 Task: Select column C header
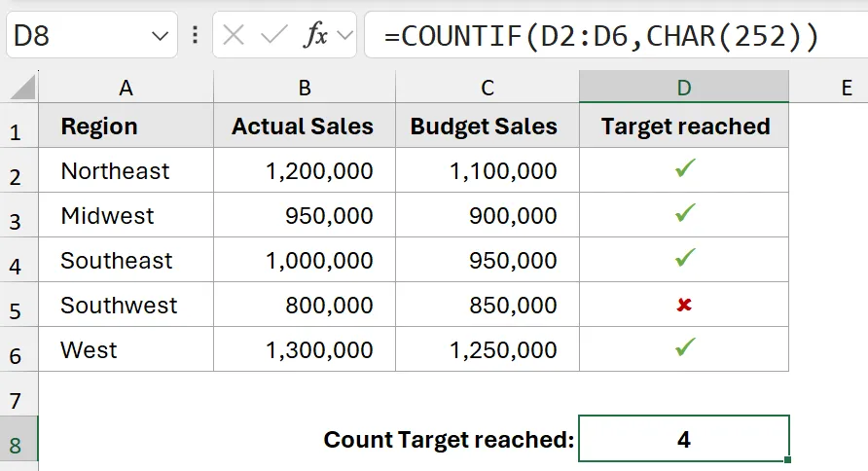pos(488,87)
